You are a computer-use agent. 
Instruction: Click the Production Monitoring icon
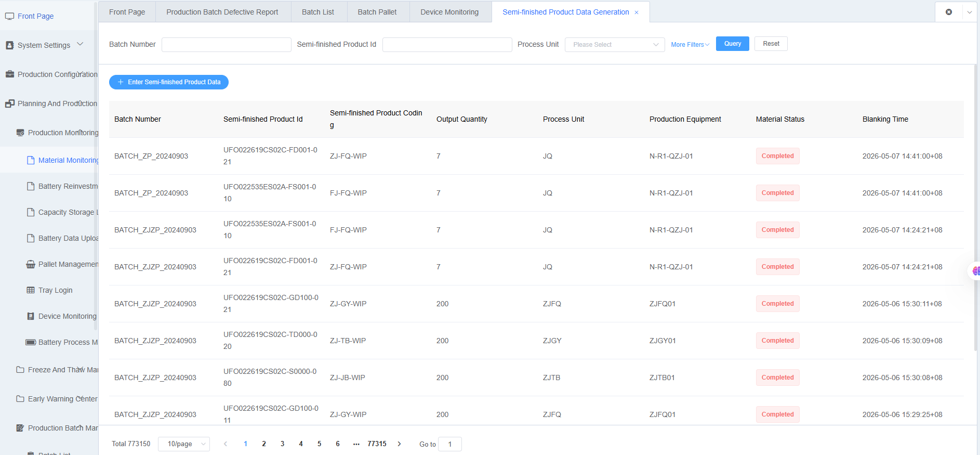(20, 133)
